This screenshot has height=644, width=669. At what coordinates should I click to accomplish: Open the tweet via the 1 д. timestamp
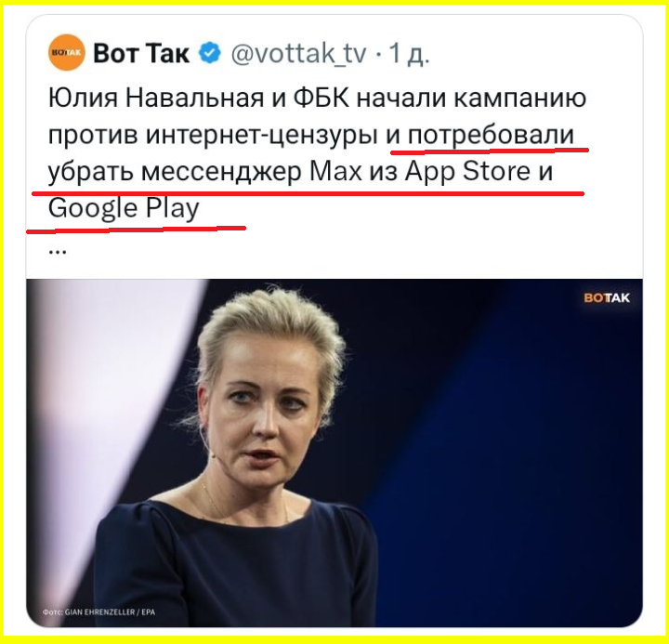pyautogui.click(x=409, y=53)
